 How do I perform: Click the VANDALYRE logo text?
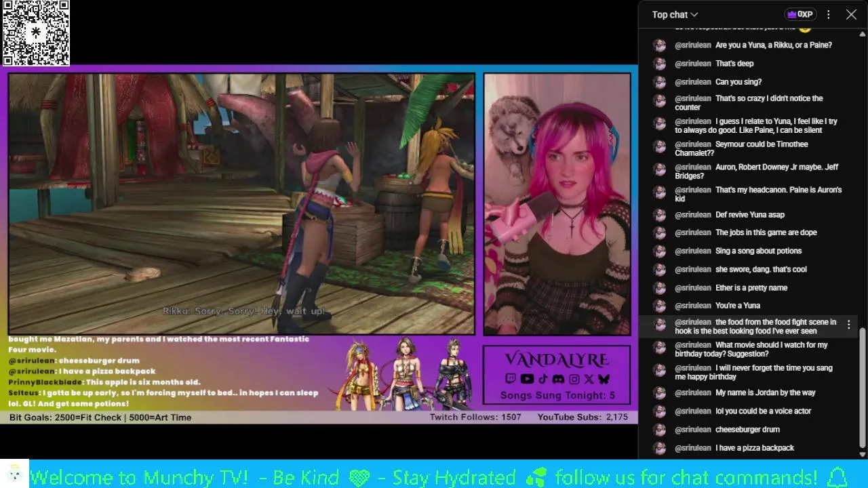click(557, 360)
